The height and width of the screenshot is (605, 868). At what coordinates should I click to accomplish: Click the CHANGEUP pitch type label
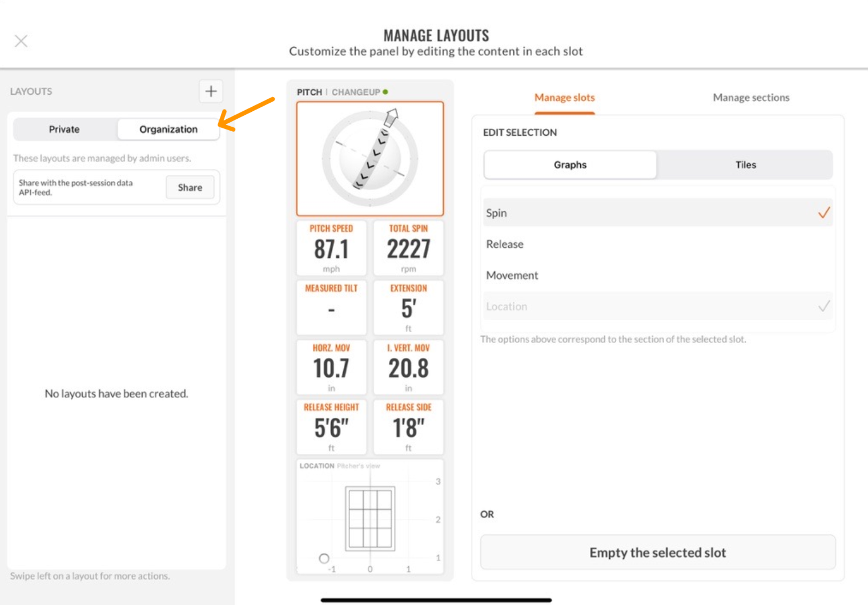pyautogui.click(x=356, y=92)
